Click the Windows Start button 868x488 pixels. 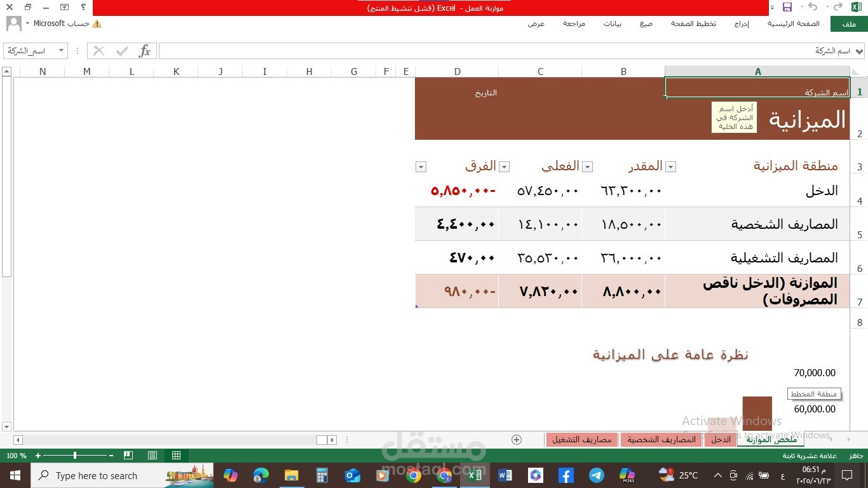pyautogui.click(x=15, y=475)
